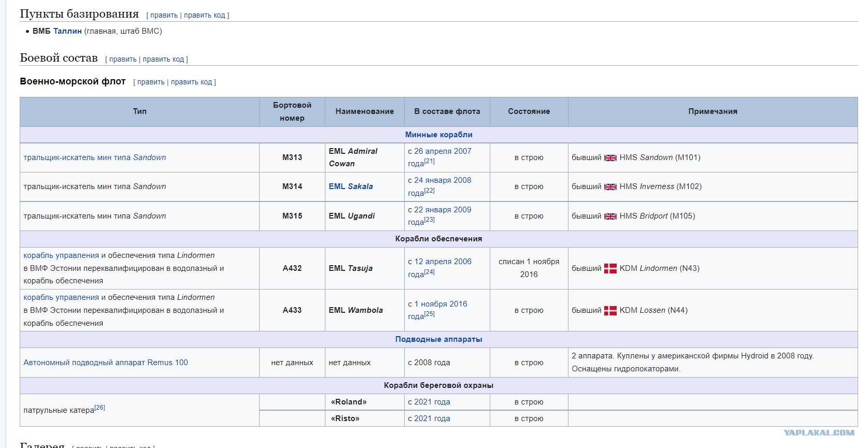Open footnote reference 24
This screenshot has height=448, width=868.
coord(430,272)
